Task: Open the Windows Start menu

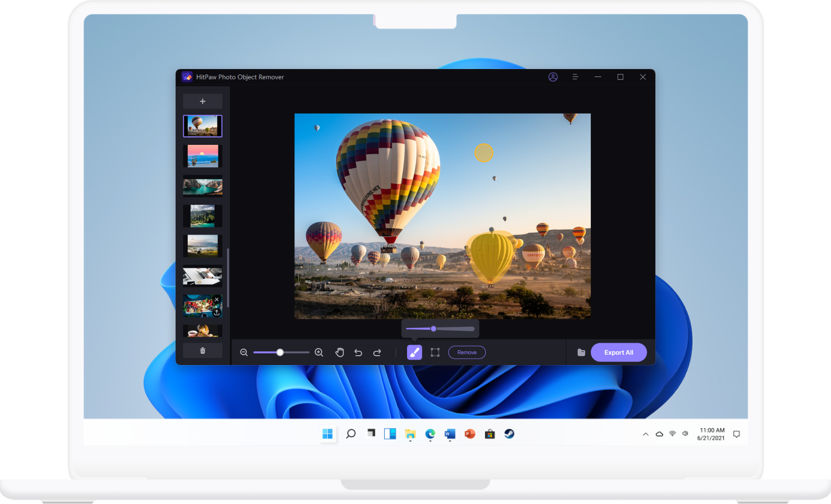Action: (328, 434)
